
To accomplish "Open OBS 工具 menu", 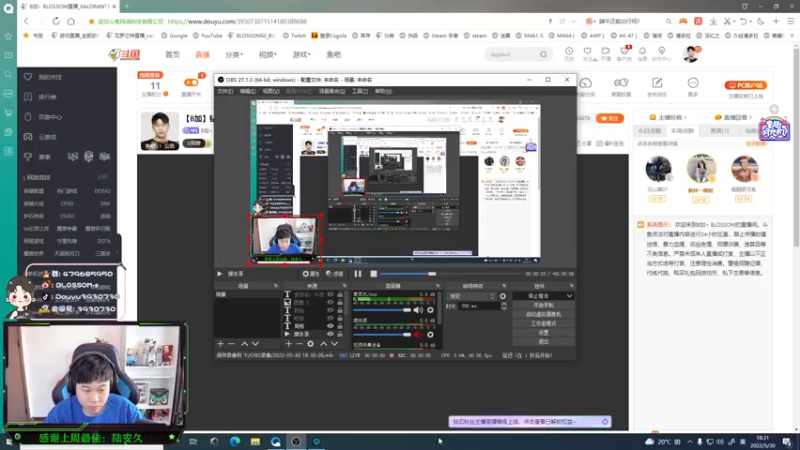I will 360,91.
